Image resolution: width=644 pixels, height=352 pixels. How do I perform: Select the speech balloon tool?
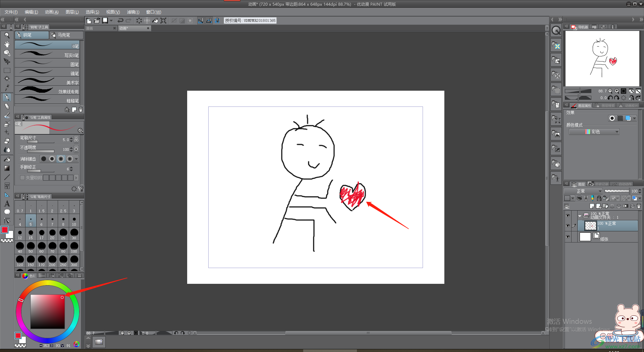(x=7, y=212)
